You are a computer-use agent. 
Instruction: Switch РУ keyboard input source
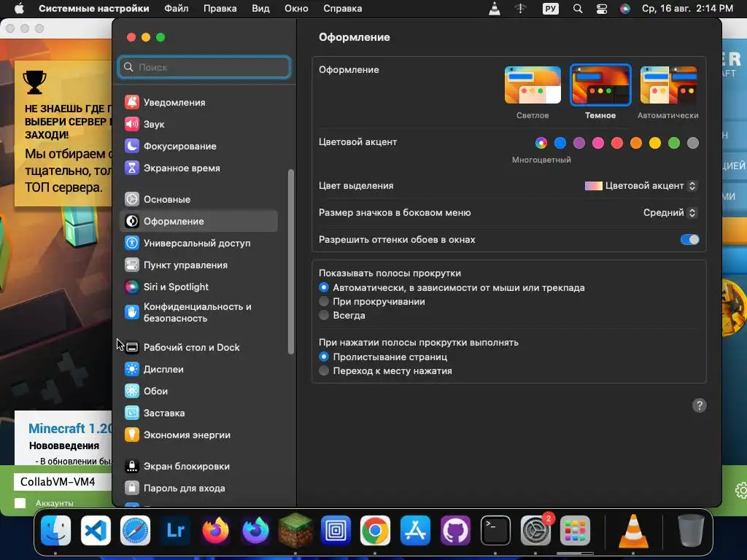(x=551, y=9)
